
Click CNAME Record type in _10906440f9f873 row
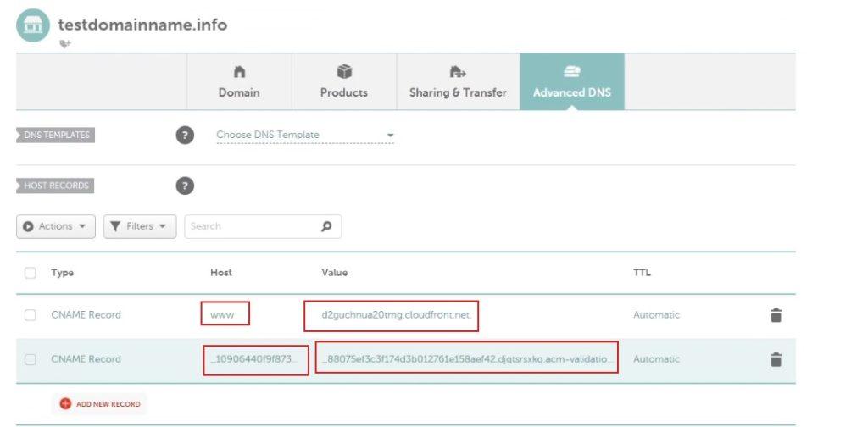tap(86, 359)
